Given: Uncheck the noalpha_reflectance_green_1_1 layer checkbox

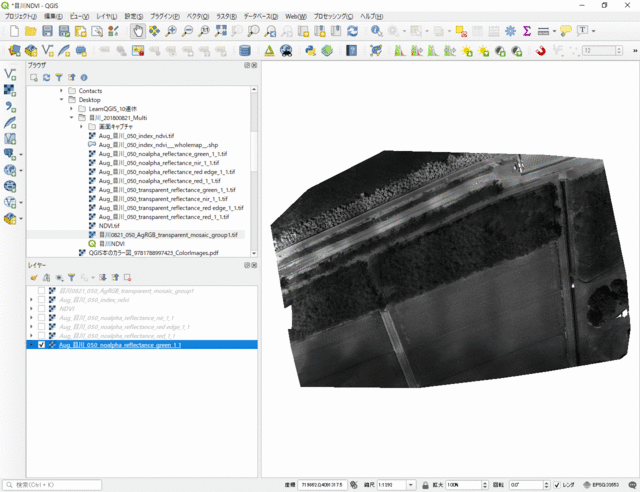Looking at the screenshot, I should pos(41,345).
